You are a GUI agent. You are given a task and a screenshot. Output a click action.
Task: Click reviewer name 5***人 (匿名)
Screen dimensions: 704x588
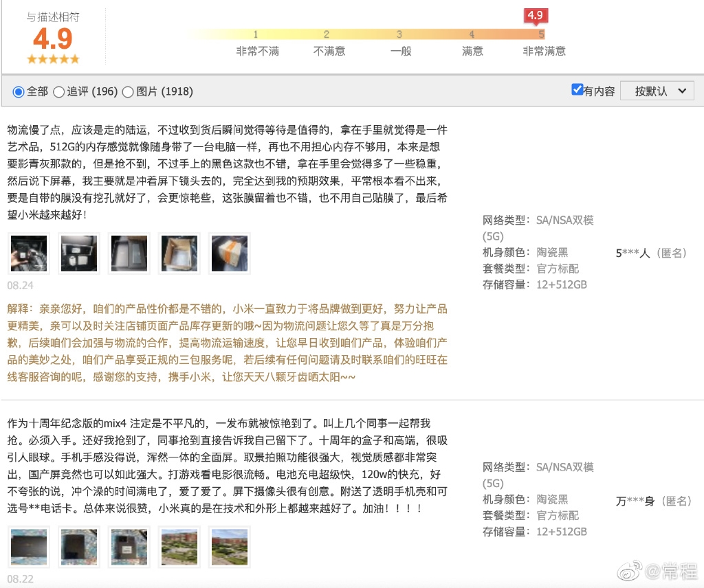pyautogui.click(x=652, y=253)
